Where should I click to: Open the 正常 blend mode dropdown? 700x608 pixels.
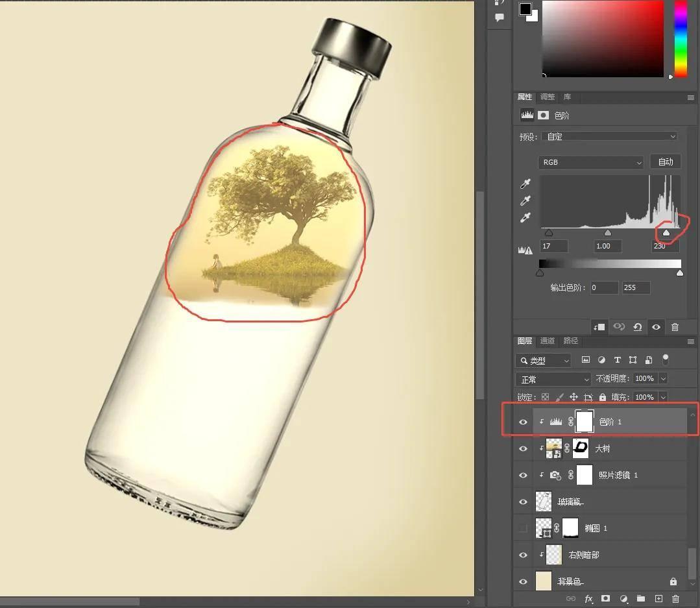[x=553, y=379]
